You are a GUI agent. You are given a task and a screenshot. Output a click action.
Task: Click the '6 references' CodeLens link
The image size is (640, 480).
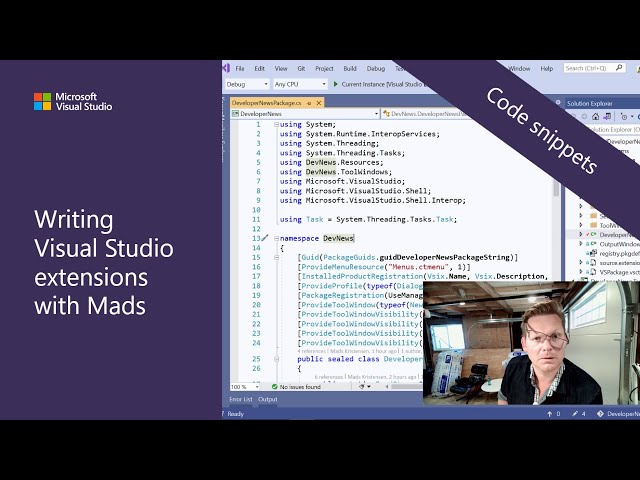(x=329, y=377)
